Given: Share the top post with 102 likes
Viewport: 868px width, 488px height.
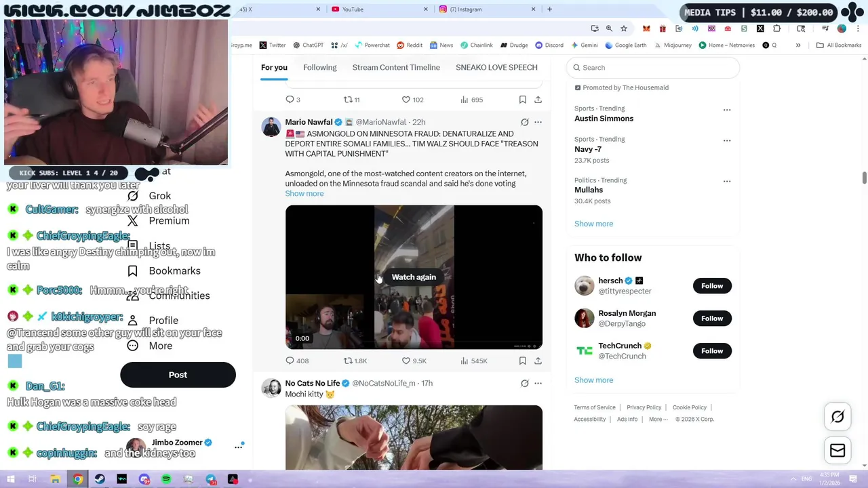Looking at the screenshot, I should [538, 100].
